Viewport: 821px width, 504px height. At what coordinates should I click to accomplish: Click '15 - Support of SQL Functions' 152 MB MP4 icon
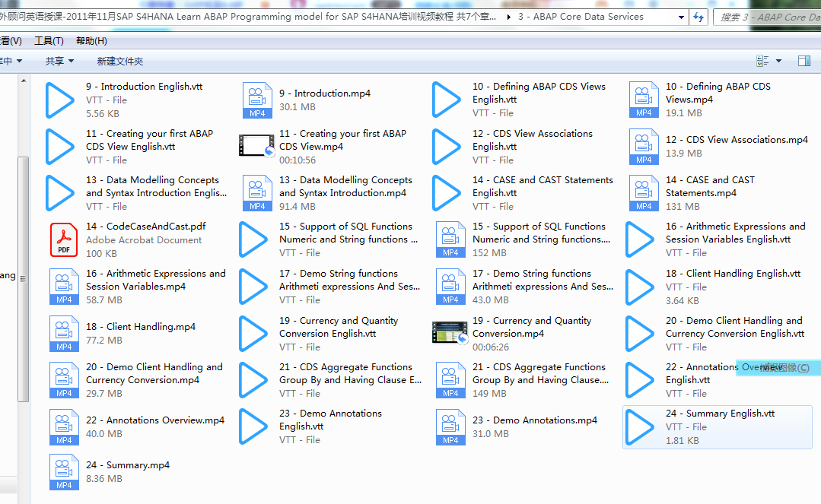pyautogui.click(x=450, y=239)
